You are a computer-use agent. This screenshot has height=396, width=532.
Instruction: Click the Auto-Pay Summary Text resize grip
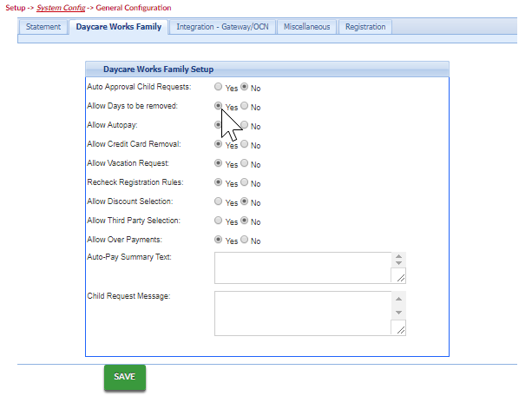401,278
